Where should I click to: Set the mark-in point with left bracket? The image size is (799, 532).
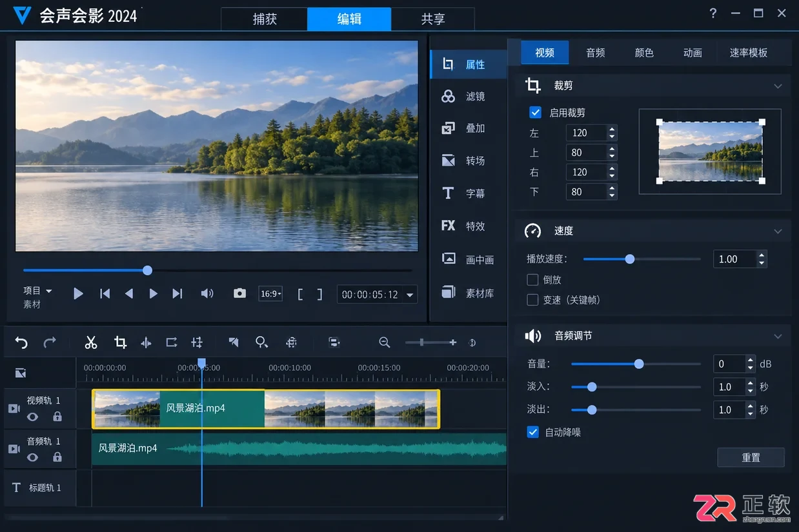[x=300, y=294]
